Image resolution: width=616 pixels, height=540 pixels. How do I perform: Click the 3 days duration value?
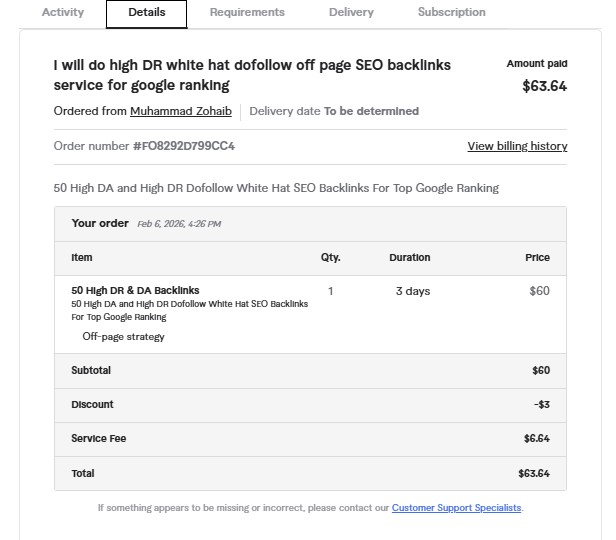(x=412, y=292)
